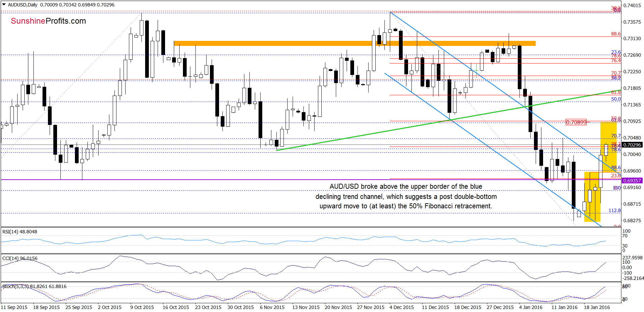The image size is (644, 312).
Task: Select the orange resistance zone rectangle
Action: click(x=354, y=43)
